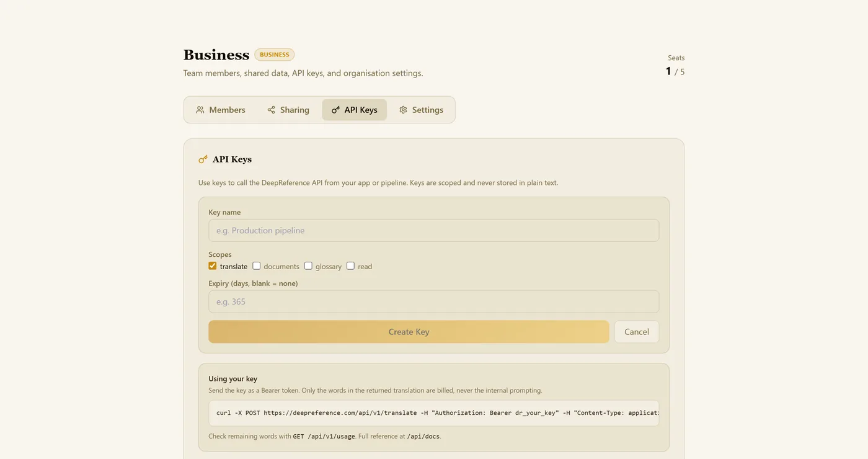The height and width of the screenshot is (459, 868).
Task: Select the API Keys tab
Action: coord(354,110)
